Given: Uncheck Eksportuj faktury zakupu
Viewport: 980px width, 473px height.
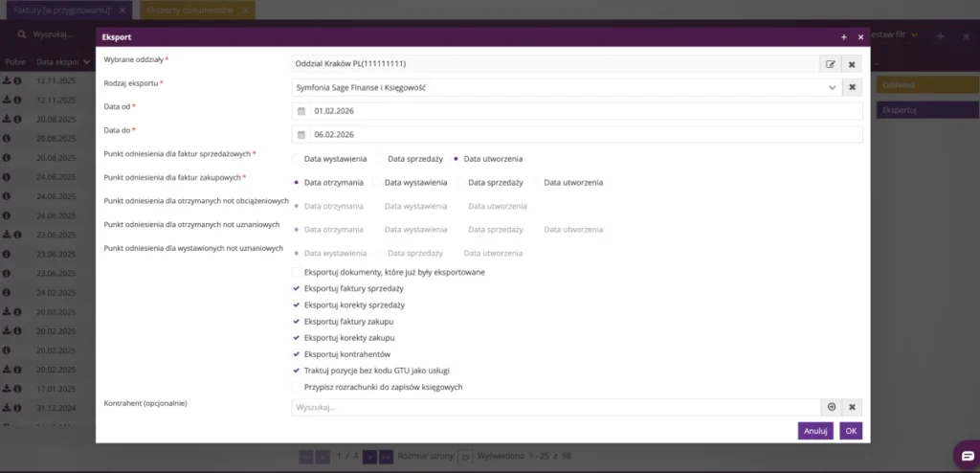Looking at the screenshot, I should 297,322.
